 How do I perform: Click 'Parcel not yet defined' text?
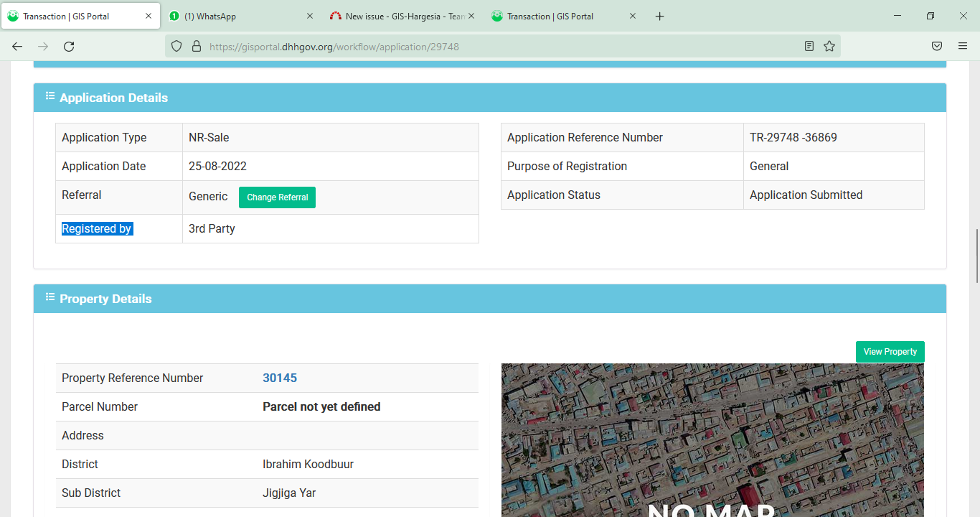[x=321, y=406]
